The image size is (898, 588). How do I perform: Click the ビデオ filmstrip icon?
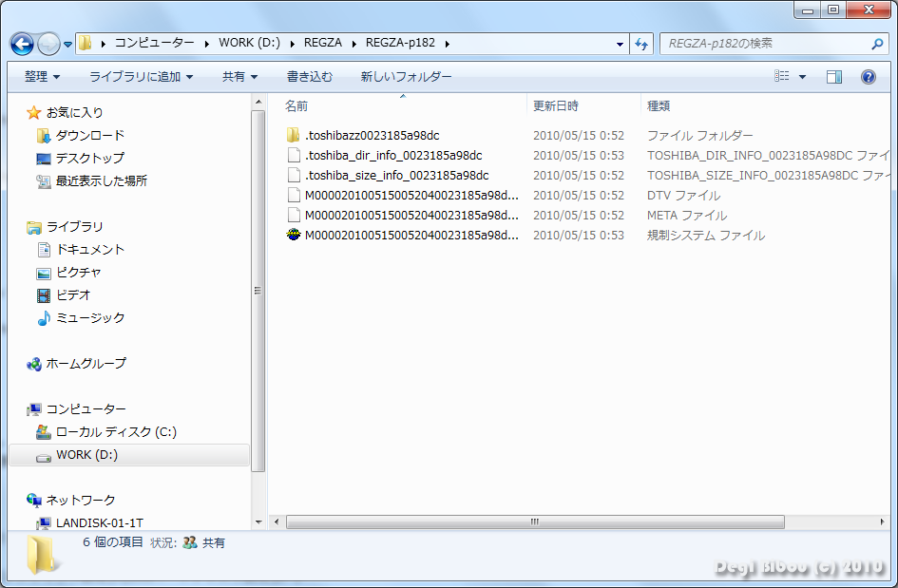pos(44,295)
